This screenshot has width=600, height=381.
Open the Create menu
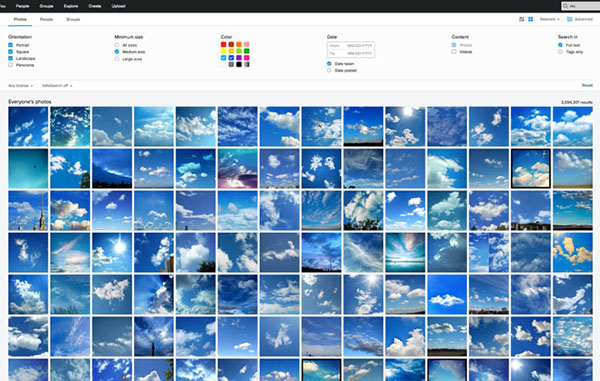coord(95,6)
